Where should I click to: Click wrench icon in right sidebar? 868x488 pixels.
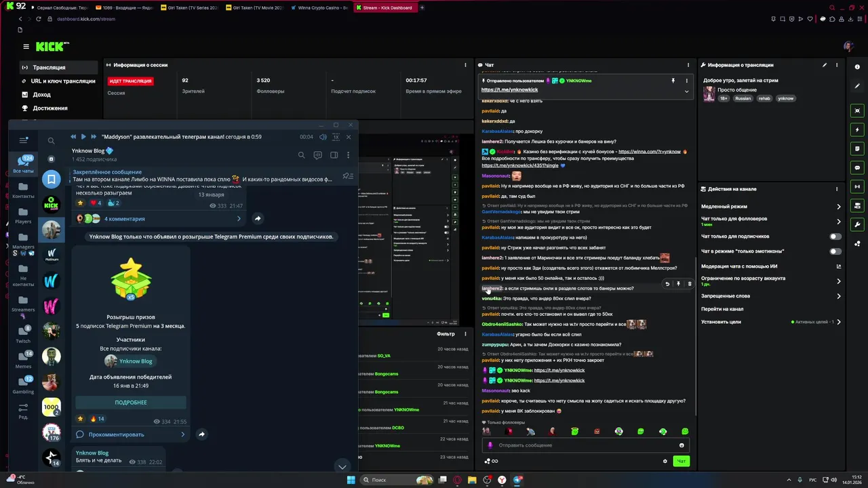857,224
